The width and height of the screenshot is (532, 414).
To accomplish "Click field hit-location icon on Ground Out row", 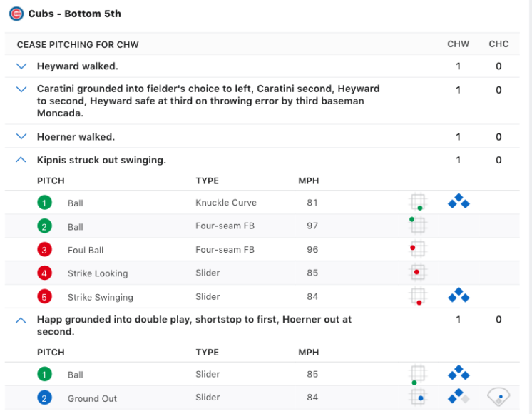I will coord(498,397).
